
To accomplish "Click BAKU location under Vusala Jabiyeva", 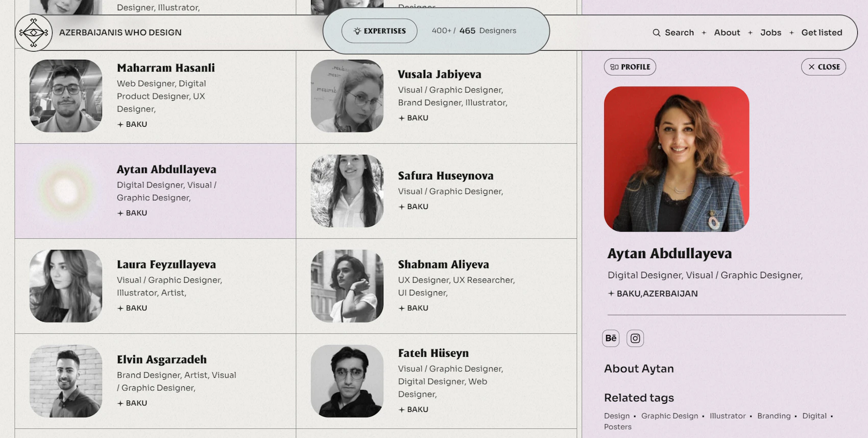I will (x=414, y=118).
